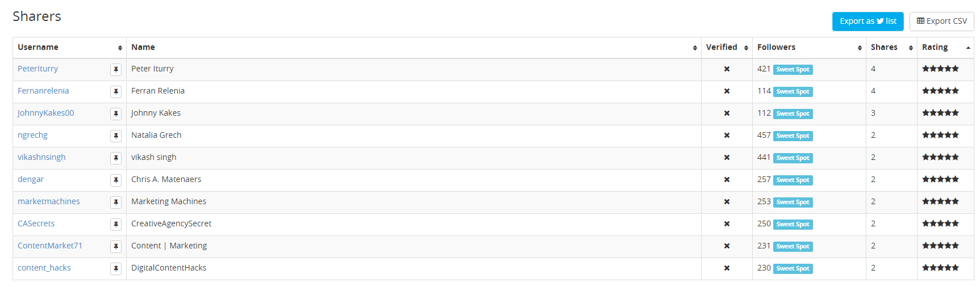Click Sweet Spot badge for Peter Iturry
This screenshot has width=980, height=287.
pyautogui.click(x=793, y=70)
